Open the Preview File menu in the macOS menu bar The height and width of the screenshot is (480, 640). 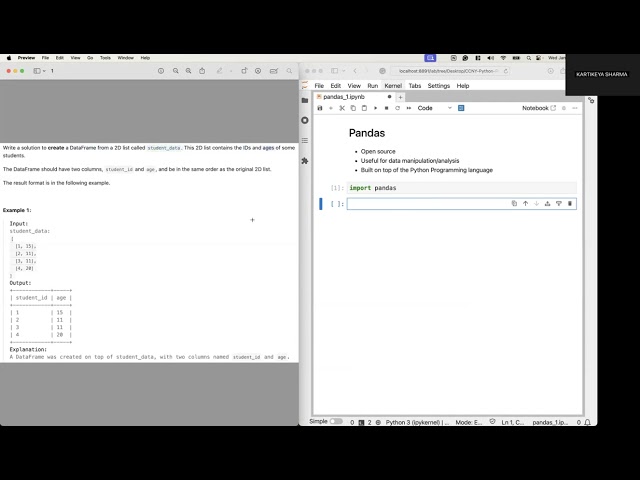coord(45,58)
